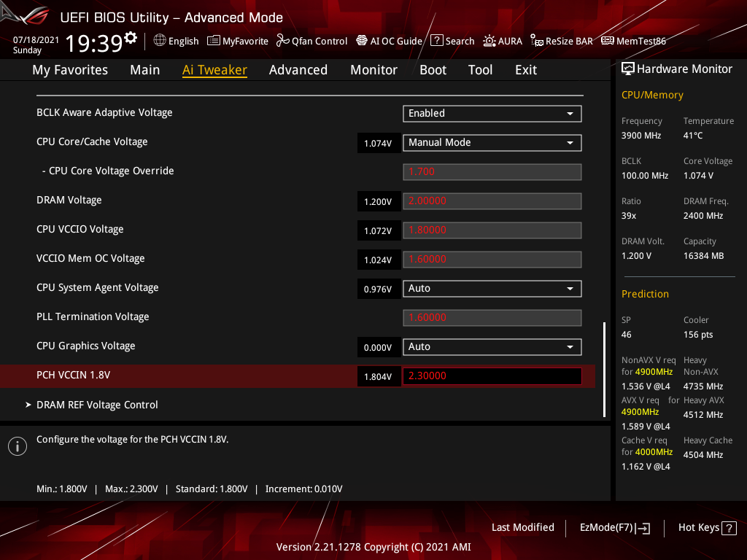Image resolution: width=747 pixels, height=560 pixels.
Task: Launch the AI OC Guide
Action: 389,41
